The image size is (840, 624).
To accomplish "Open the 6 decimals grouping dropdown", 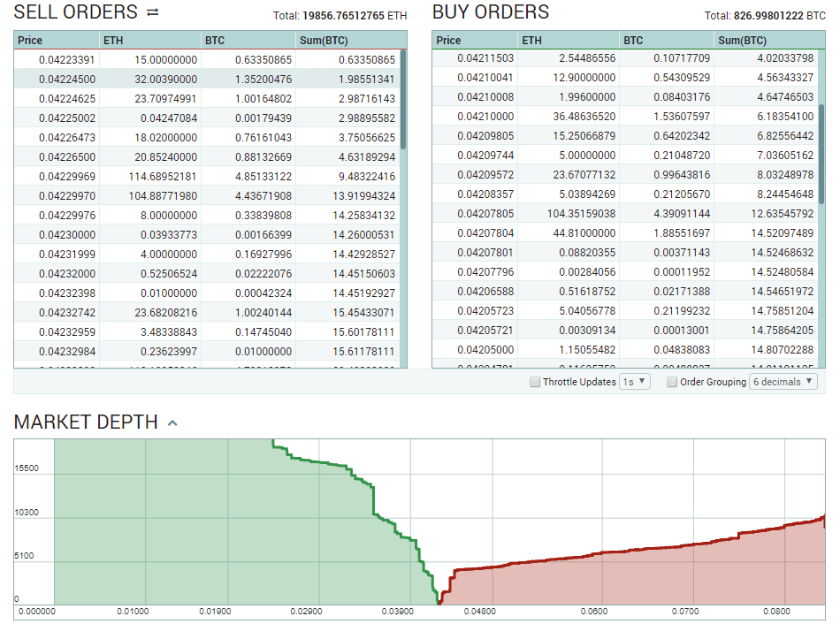I will click(x=783, y=382).
